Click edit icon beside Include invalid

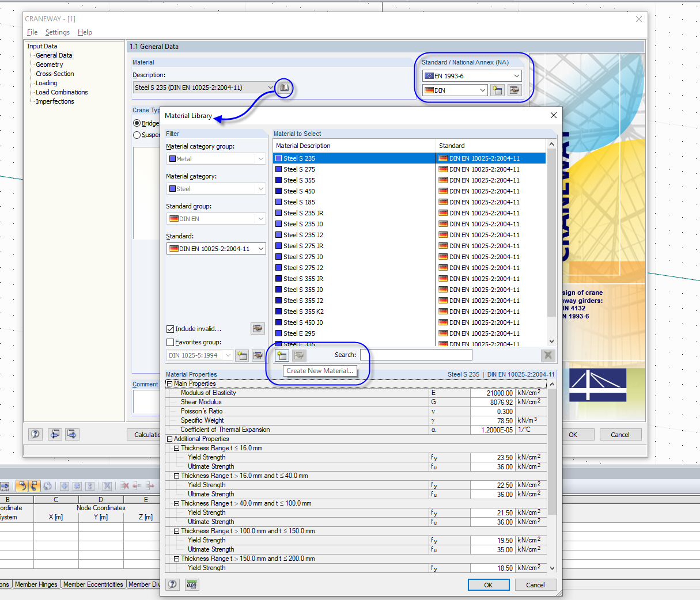[258, 328]
